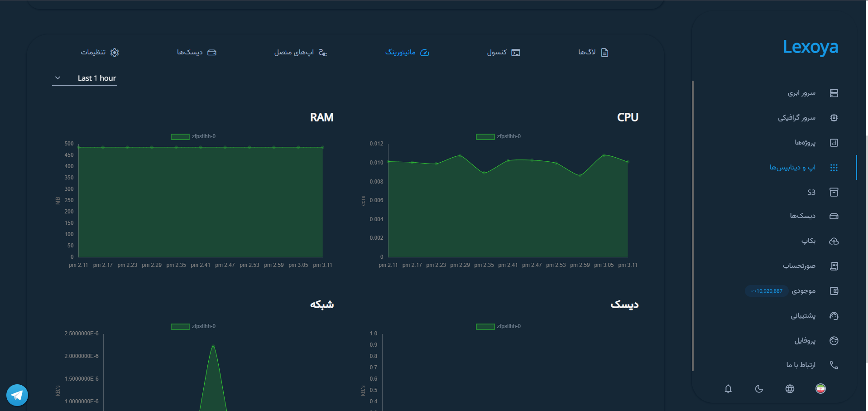Click the Lexoya logo

[x=810, y=47]
